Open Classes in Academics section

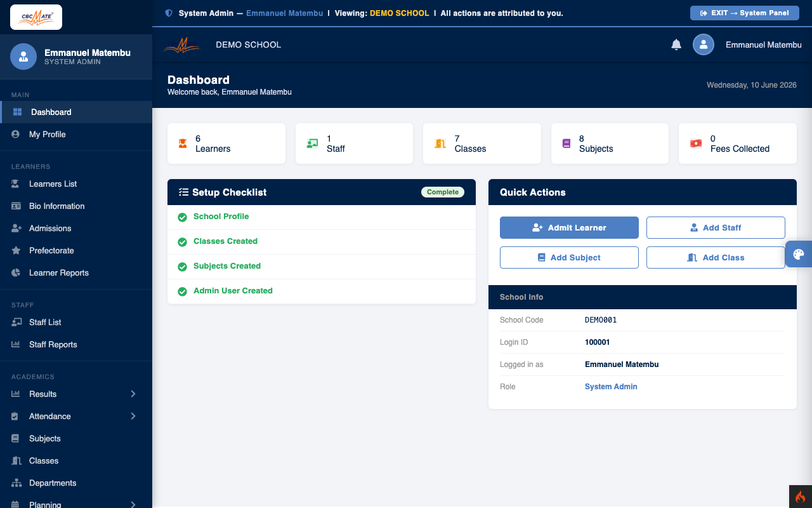click(76, 460)
